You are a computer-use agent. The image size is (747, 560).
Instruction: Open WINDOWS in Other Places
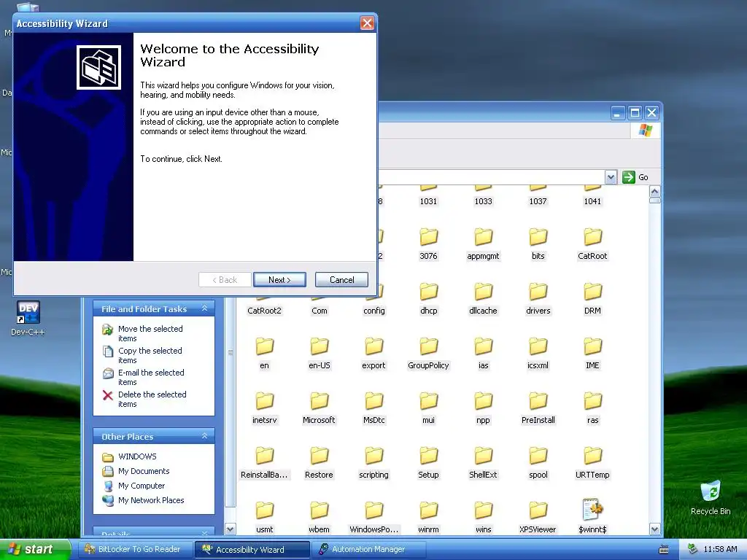[137, 456]
